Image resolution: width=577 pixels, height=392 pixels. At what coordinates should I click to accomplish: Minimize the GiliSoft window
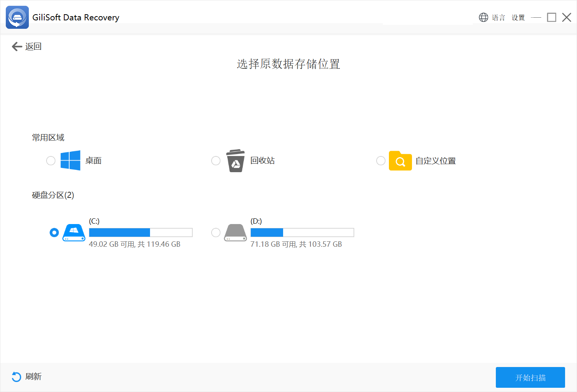click(536, 17)
